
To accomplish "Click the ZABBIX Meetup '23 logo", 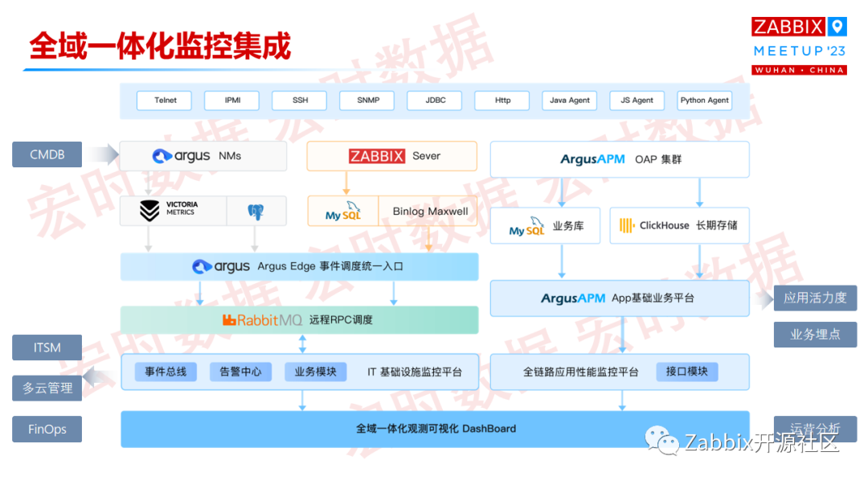I will click(799, 45).
